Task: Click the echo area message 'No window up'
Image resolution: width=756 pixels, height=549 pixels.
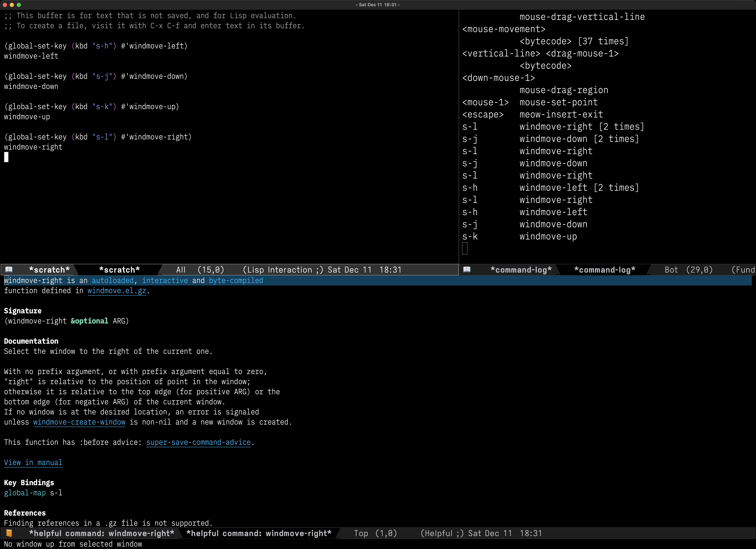Action: 73,544
